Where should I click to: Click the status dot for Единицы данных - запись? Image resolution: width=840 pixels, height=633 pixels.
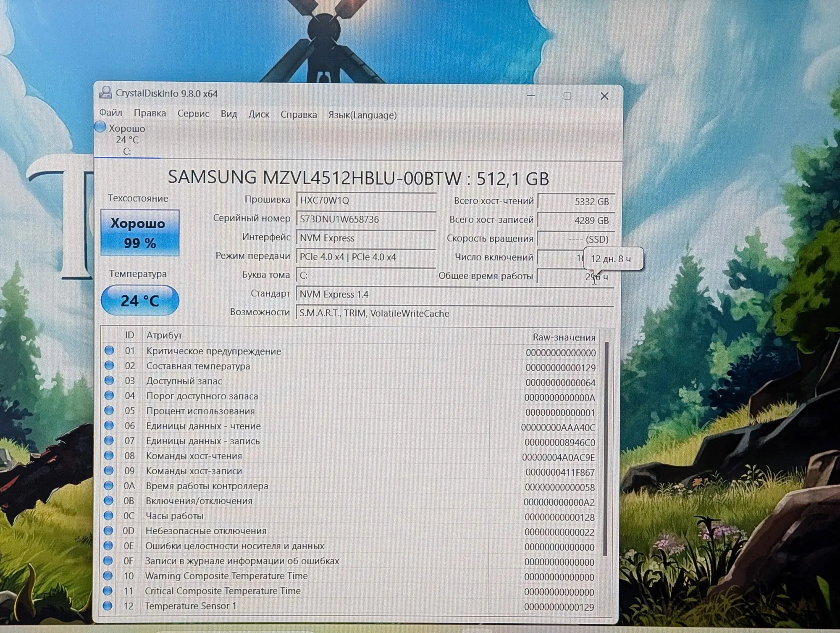109,440
